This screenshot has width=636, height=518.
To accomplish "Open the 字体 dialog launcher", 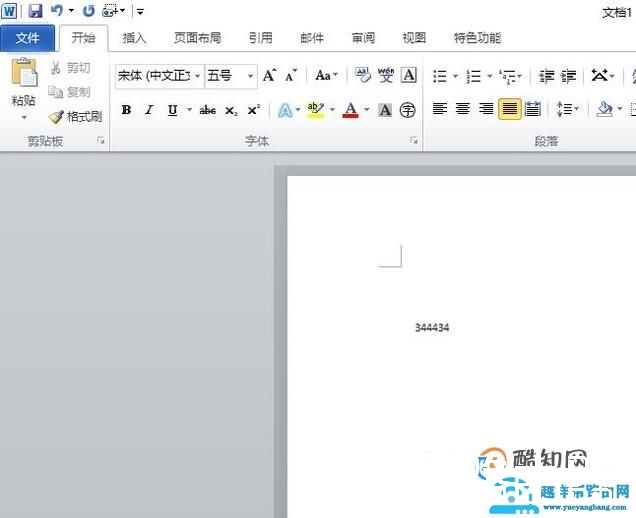I will (x=414, y=140).
